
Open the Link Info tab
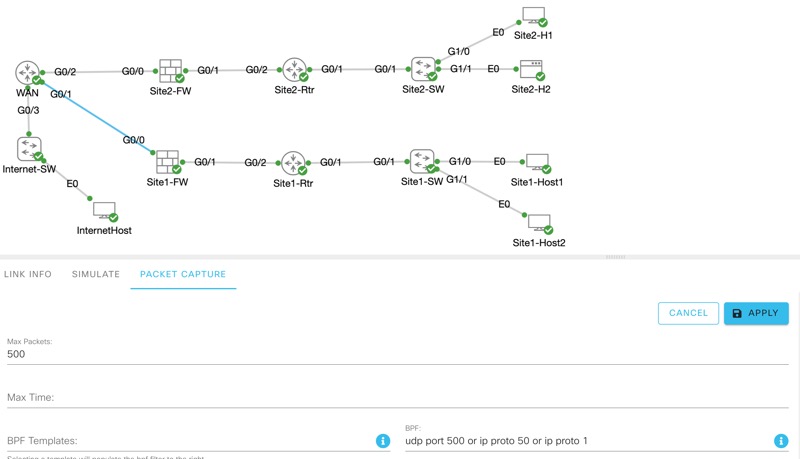coord(28,274)
